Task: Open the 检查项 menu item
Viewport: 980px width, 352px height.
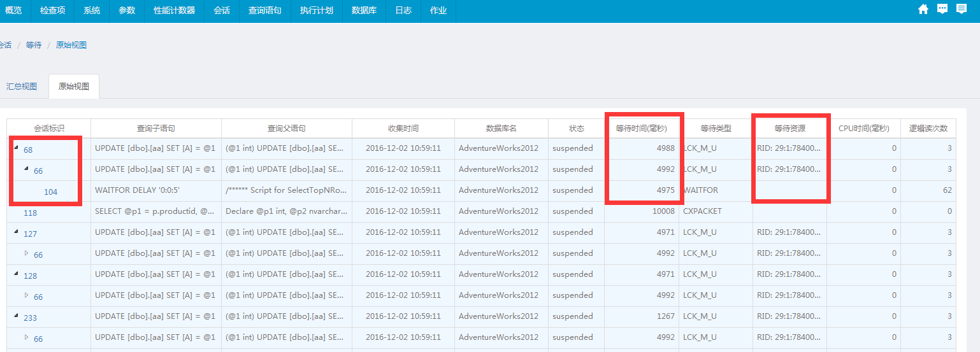Action: (52, 11)
